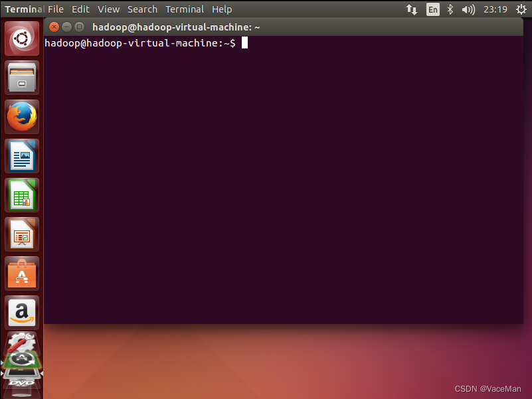Open the Ubuntu Software Center

click(22, 274)
